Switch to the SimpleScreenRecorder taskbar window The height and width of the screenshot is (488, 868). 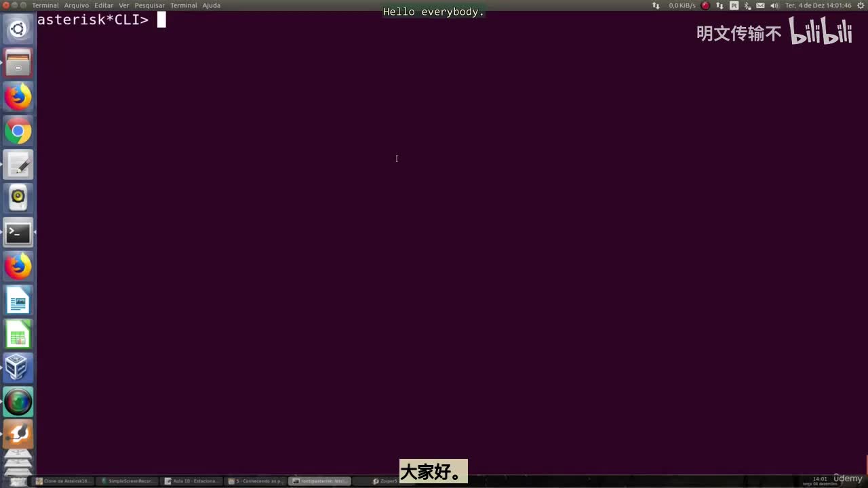tap(127, 481)
